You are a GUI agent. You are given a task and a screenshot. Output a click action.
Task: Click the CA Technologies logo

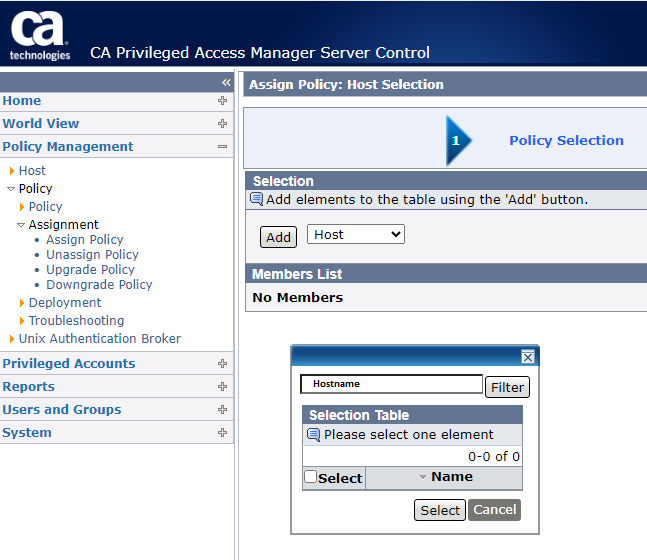click(x=40, y=36)
